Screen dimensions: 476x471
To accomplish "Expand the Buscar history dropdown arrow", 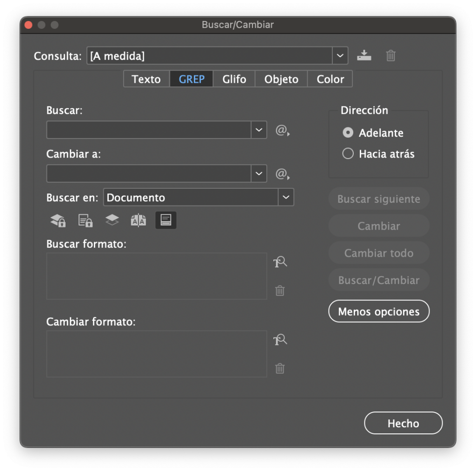I will pyautogui.click(x=259, y=130).
